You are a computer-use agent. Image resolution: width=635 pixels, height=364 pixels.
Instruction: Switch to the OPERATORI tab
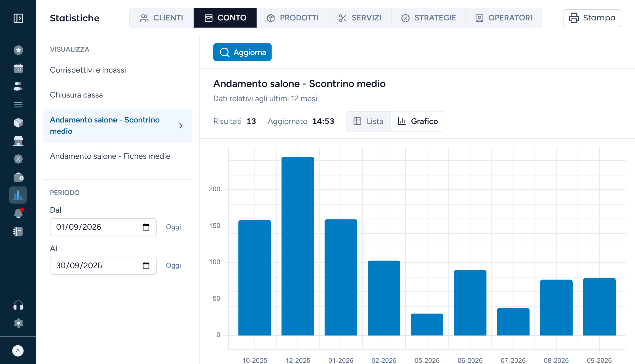point(504,18)
